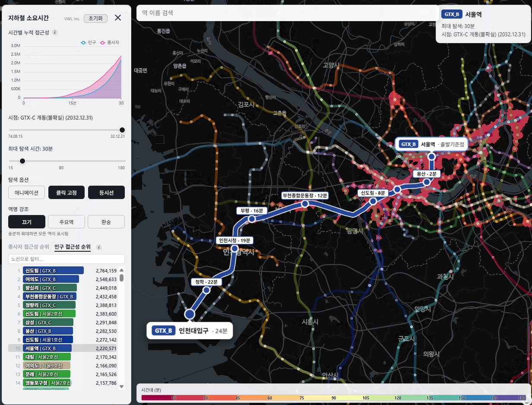
Task: Select rank 12 여의도 서울9호선 row
Action: 63,366
